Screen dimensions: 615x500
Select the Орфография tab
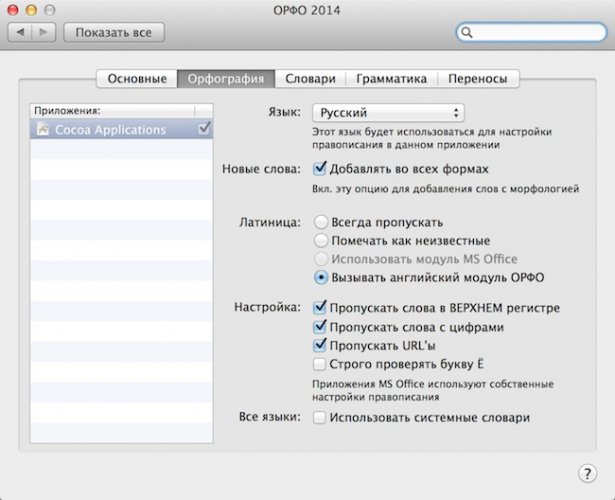(x=226, y=78)
